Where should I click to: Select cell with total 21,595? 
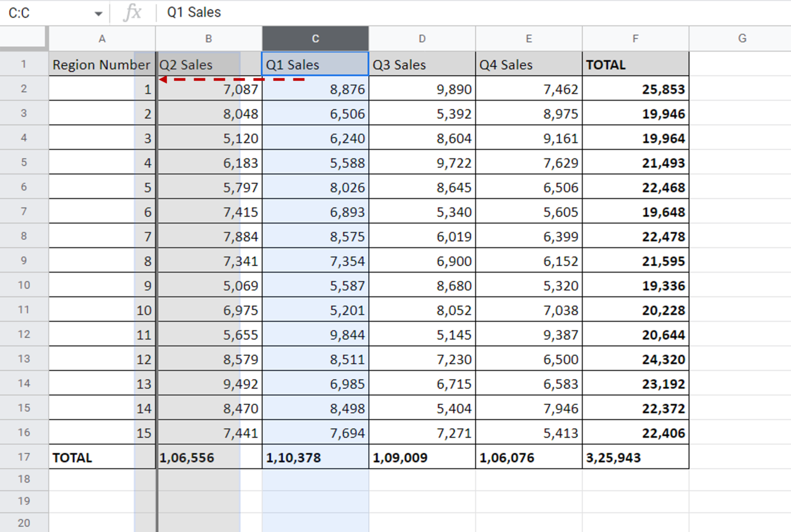tap(635, 261)
